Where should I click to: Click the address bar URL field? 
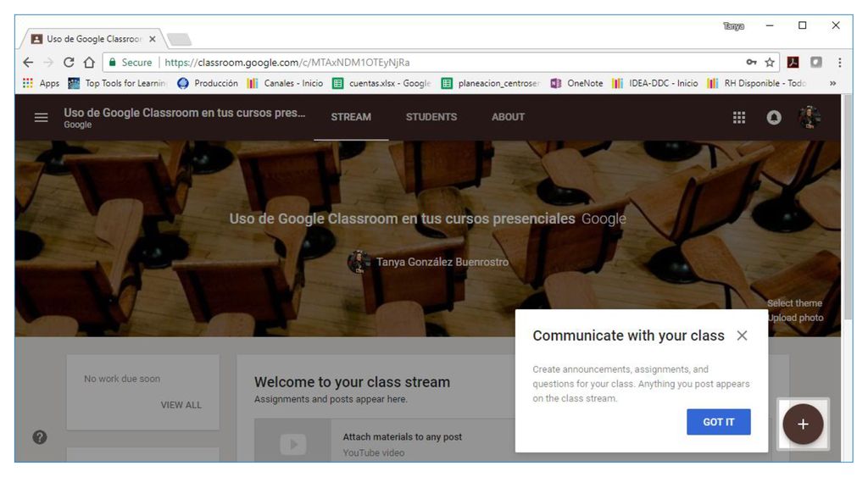(x=442, y=63)
